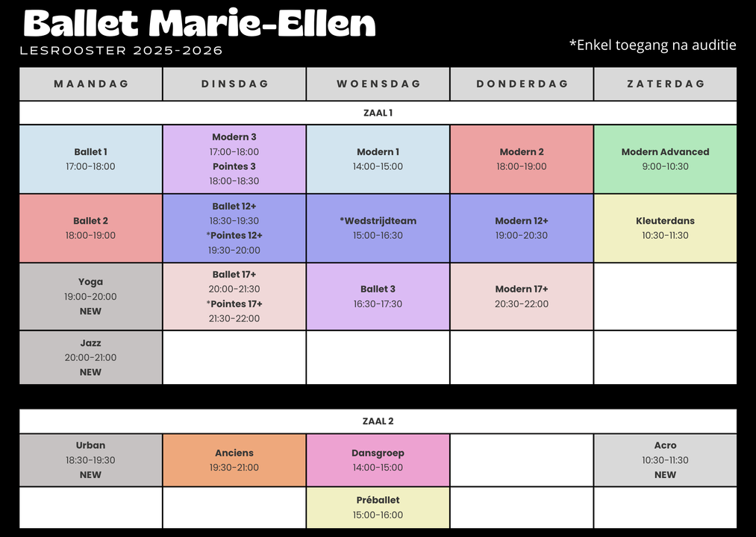Click the Ballet 1 class cell

pyautogui.click(x=90, y=159)
